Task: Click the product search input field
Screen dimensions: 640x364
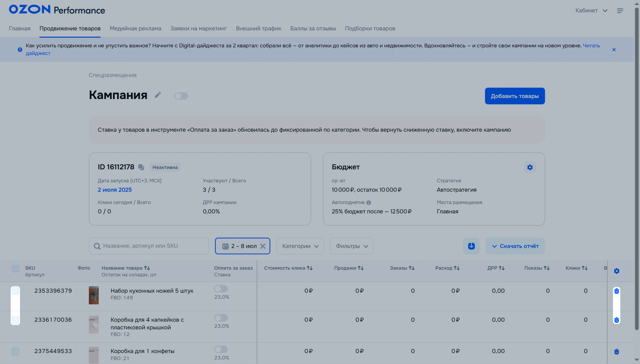Action: tap(149, 246)
